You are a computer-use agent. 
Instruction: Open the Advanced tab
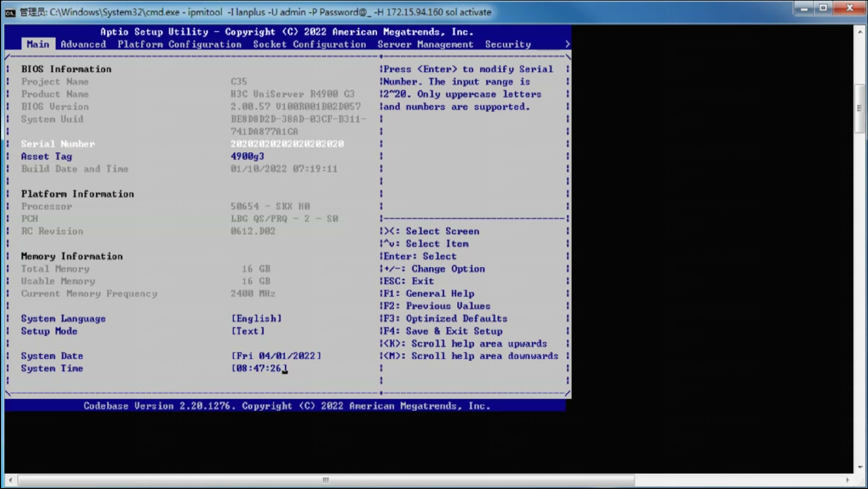pyautogui.click(x=83, y=45)
